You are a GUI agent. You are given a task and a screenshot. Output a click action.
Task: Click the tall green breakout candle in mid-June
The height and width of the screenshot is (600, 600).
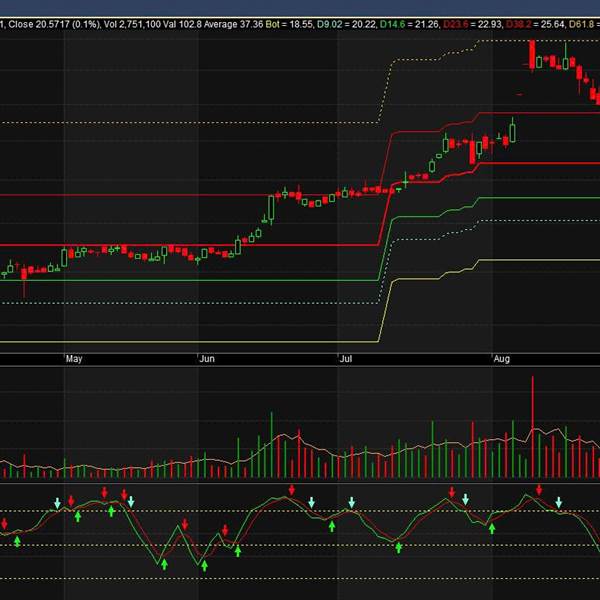(x=271, y=208)
